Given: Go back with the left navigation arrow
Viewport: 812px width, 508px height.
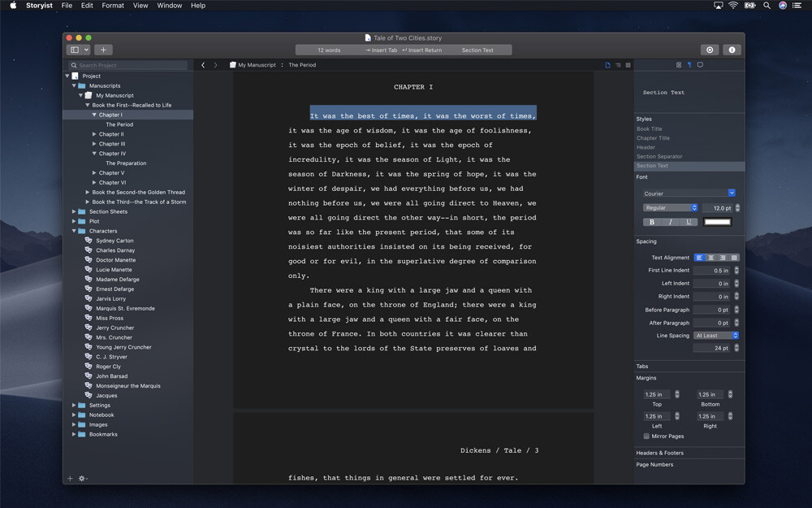Looking at the screenshot, I should click(203, 65).
